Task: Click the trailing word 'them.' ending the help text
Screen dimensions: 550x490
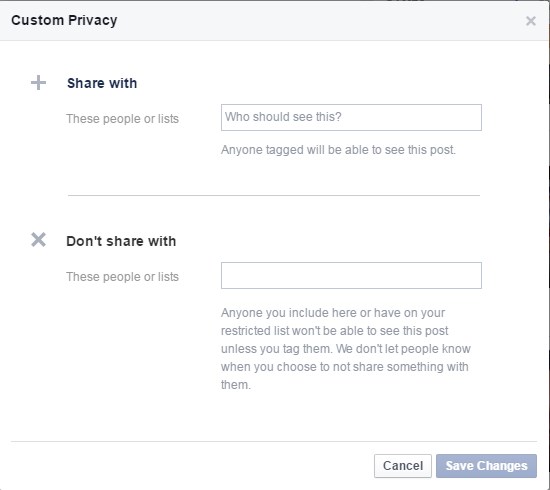Action: [x=236, y=385]
